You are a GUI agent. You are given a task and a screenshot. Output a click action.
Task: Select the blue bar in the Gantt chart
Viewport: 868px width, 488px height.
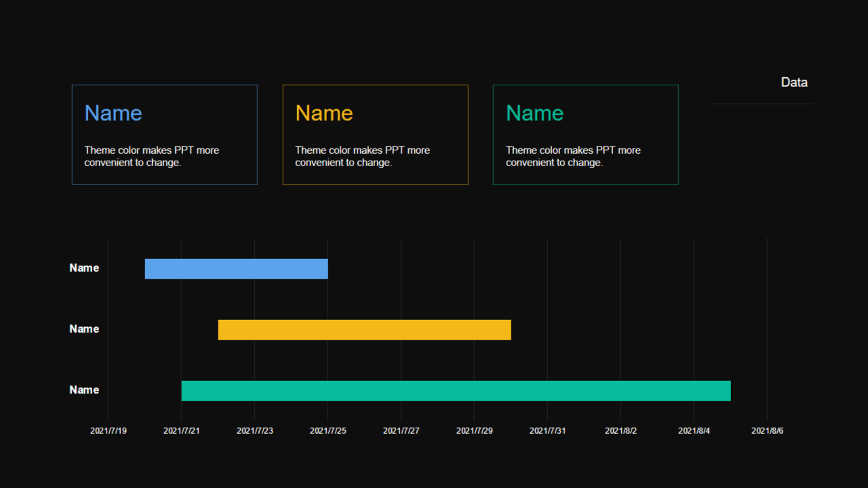coord(236,269)
